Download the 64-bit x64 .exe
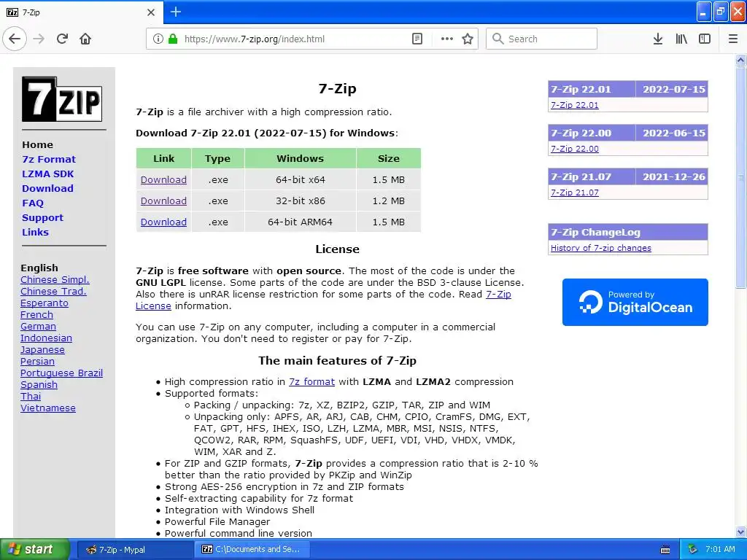This screenshot has width=747, height=560. click(163, 180)
